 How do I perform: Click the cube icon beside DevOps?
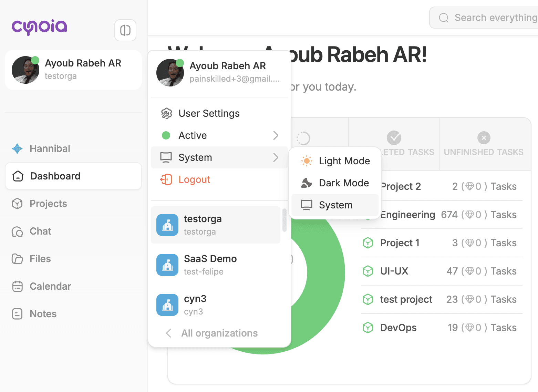[x=368, y=328]
